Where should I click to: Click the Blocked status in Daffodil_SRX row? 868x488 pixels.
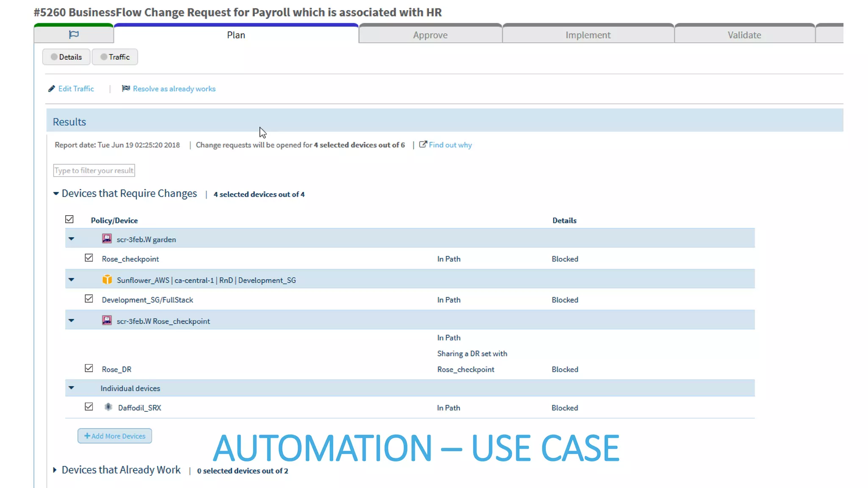565,408
